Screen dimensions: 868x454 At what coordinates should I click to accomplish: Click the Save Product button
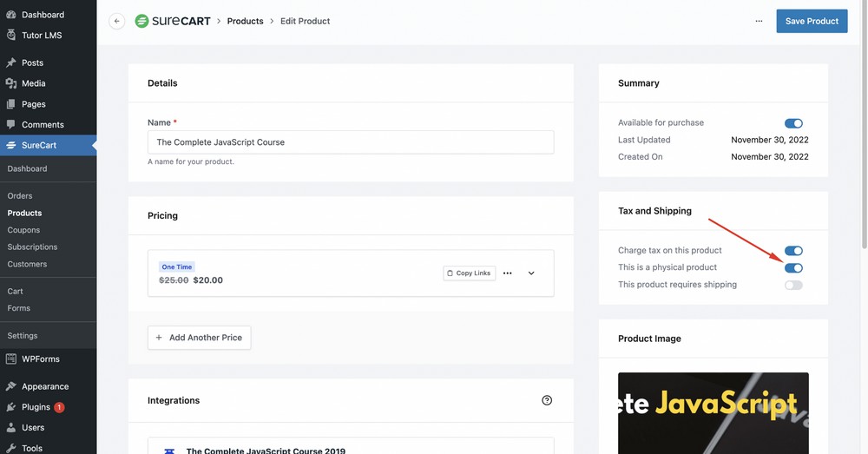coord(812,21)
